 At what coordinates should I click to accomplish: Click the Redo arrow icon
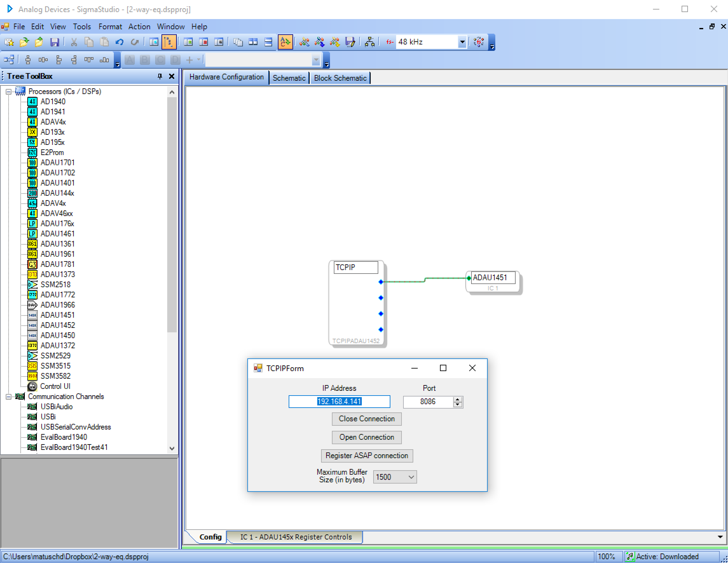click(135, 42)
